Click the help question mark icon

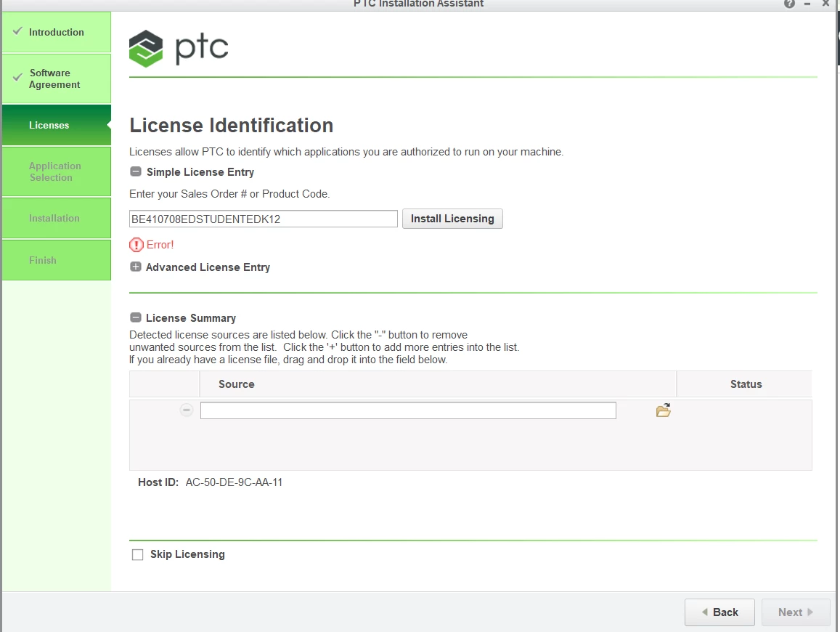[789, 4]
